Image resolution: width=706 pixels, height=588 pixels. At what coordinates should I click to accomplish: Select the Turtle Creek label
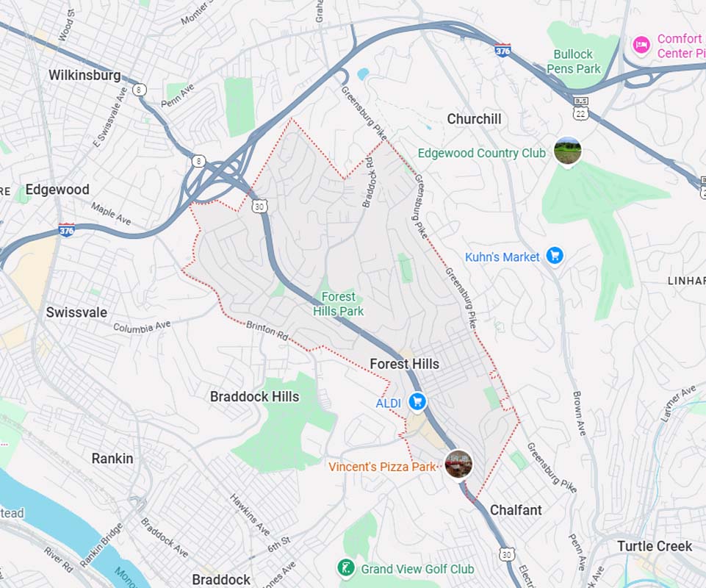pos(655,546)
